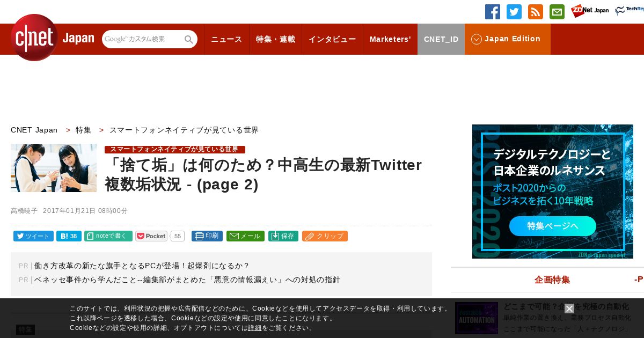Image resolution: width=644 pixels, height=338 pixels.
Task: Click the CNET Japan breadcrumb link
Action: point(34,130)
